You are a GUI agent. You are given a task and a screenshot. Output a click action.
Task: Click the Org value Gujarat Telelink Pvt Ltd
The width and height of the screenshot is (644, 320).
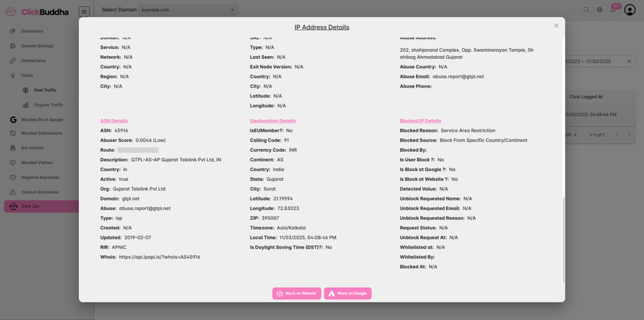(139, 189)
